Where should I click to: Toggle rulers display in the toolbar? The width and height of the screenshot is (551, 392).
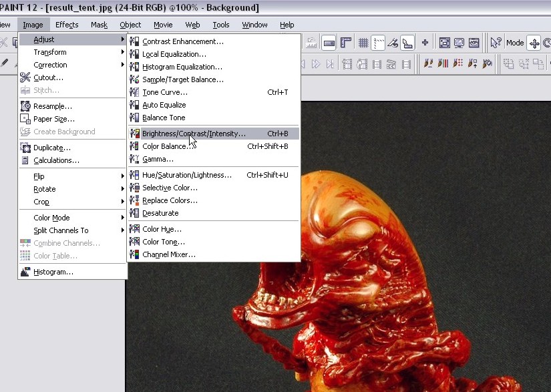346,43
